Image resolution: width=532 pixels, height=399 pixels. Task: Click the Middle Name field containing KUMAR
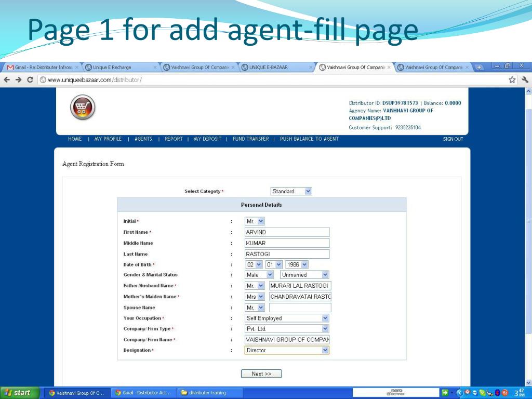[287, 243]
